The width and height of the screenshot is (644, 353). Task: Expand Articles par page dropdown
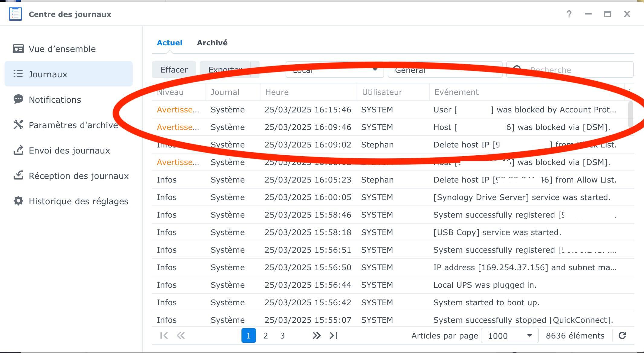tap(510, 335)
